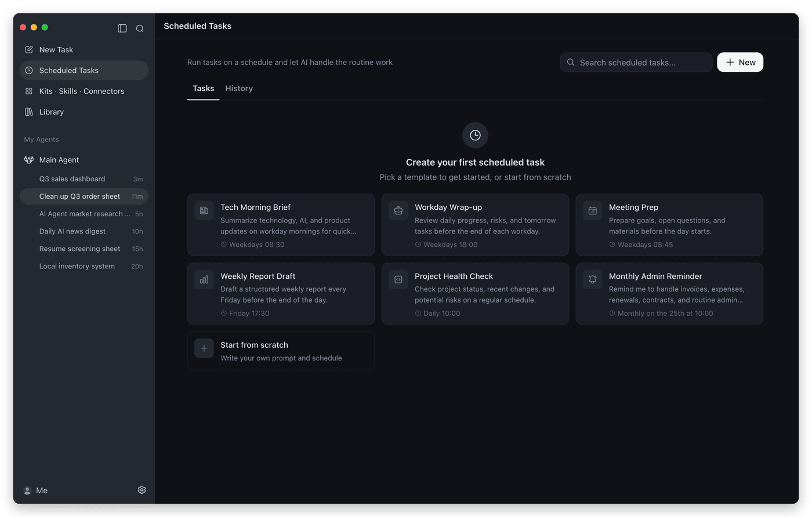
Task: Click the Library books icon
Action: coord(29,112)
